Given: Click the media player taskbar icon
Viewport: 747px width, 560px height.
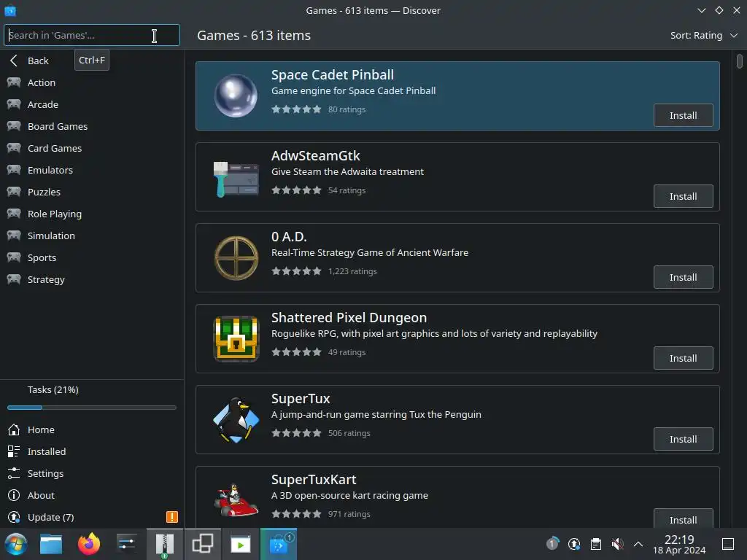Looking at the screenshot, I should coord(241,544).
